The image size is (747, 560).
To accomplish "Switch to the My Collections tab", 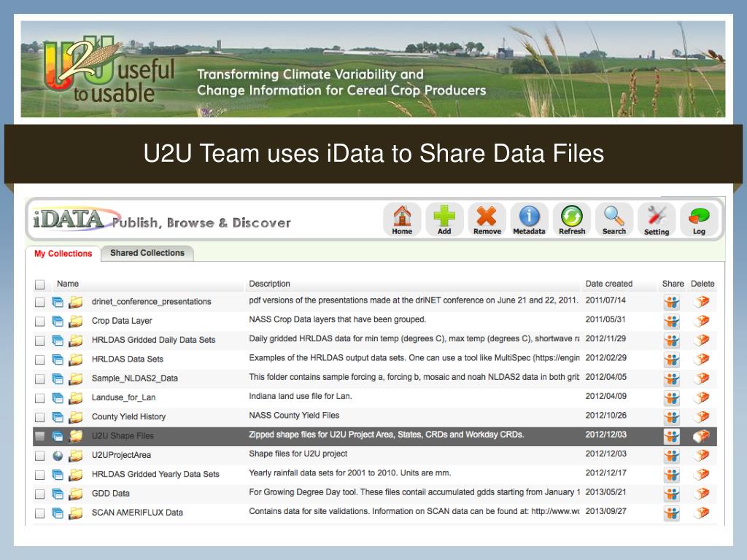I will point(63,253).
